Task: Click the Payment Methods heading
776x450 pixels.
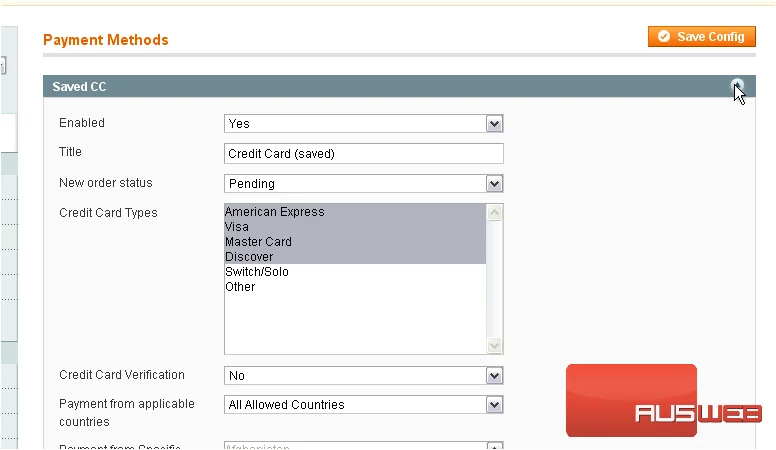Action: (106, 40)
